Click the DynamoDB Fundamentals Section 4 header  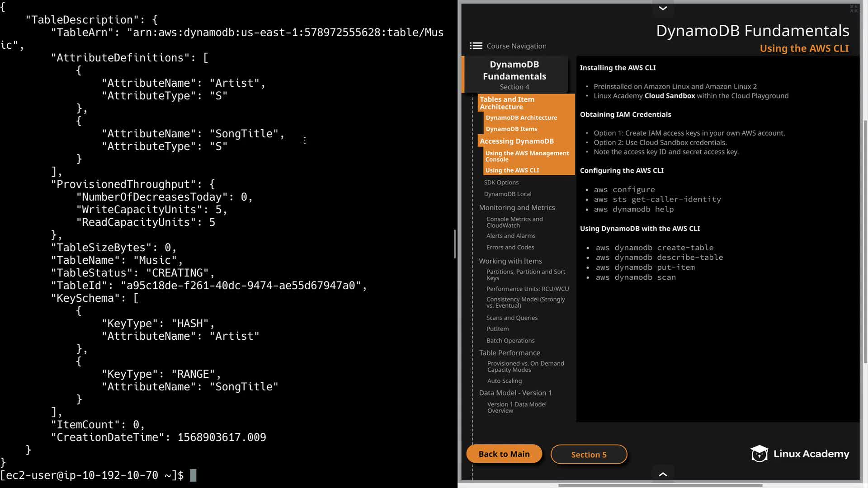coord(514,75)
